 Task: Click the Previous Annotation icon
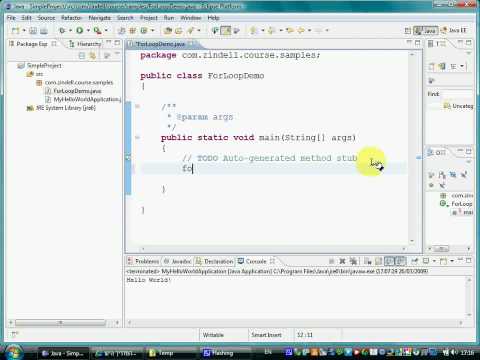tap(271, 30)
